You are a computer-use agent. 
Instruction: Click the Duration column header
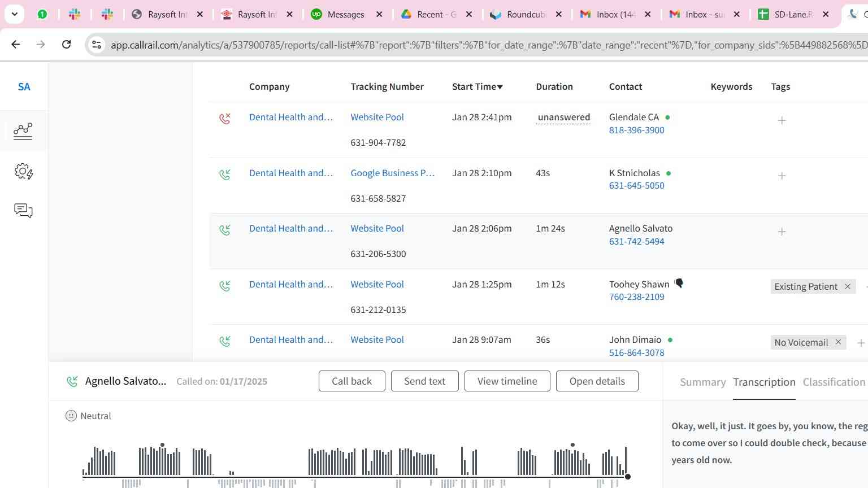[554, 86]
